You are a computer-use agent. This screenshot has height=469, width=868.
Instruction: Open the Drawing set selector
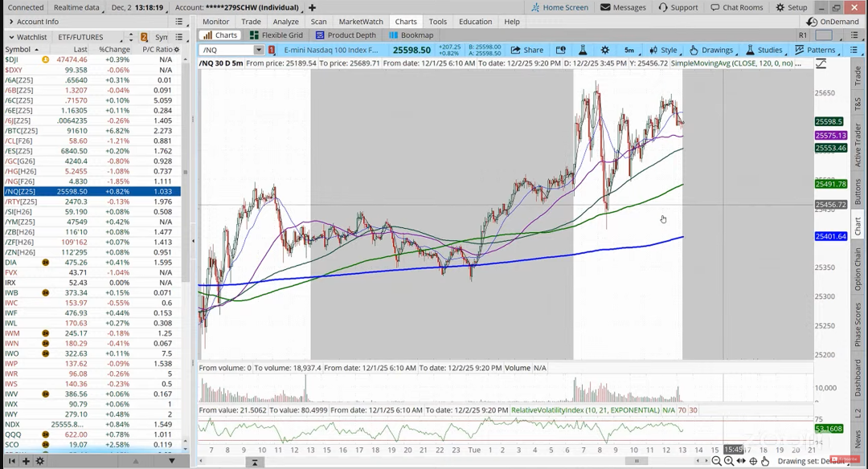point(811,461)
